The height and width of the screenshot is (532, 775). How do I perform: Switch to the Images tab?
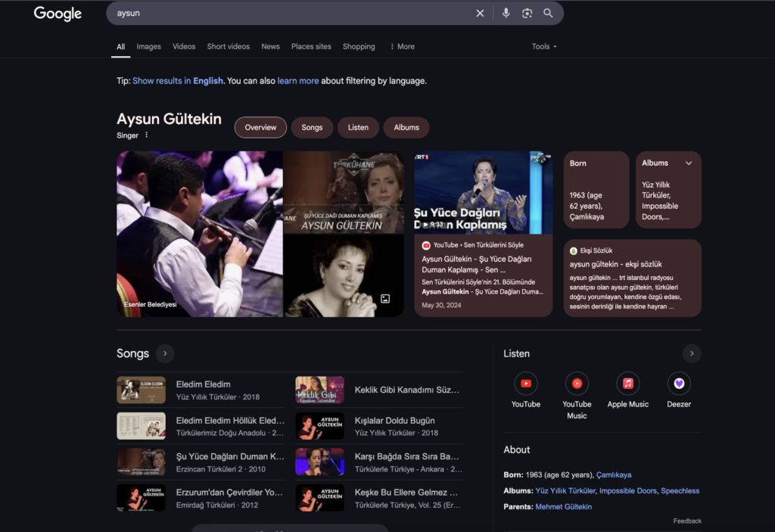[x=149, y=46]
